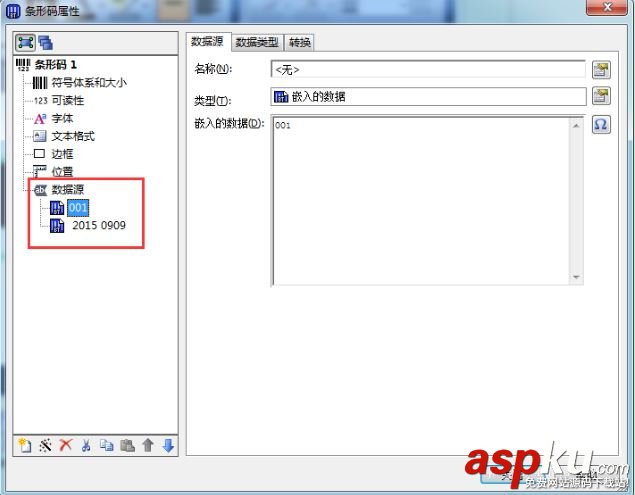Select 条形码 1 root tree node
The height and width of the screenshot is (495, 635).
(55, 65)
